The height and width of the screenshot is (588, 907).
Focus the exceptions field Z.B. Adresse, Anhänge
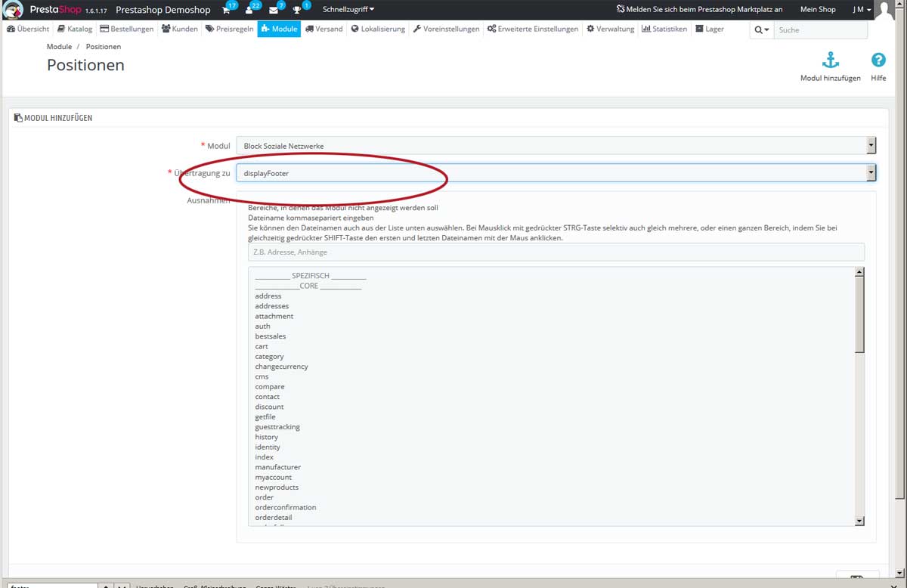556,252
